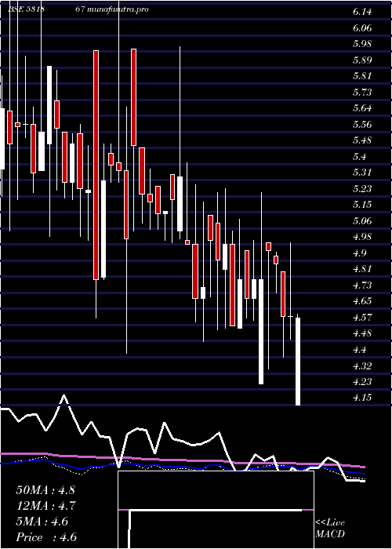
Task: Click the 6.14 price axis label
Action: click(x=362, y=12)
